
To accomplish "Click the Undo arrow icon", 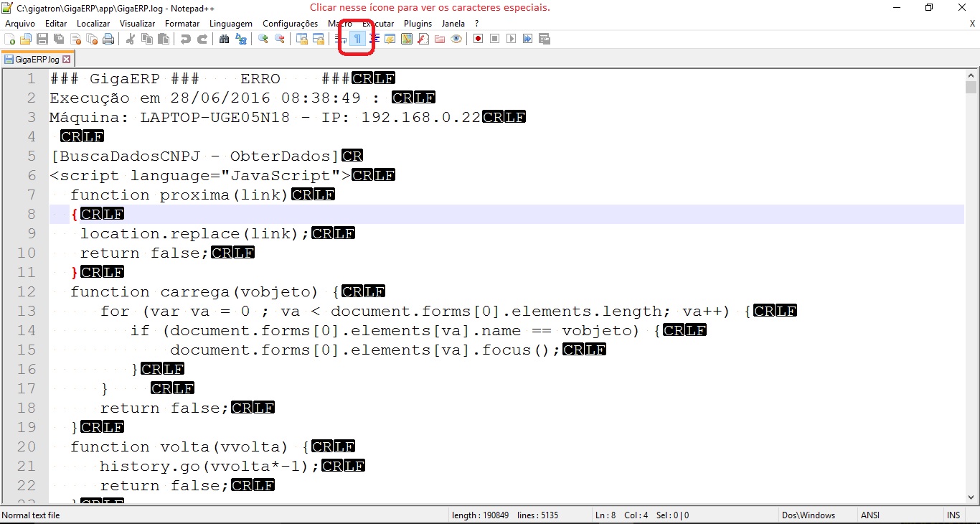I will click(x=186, y=39).
